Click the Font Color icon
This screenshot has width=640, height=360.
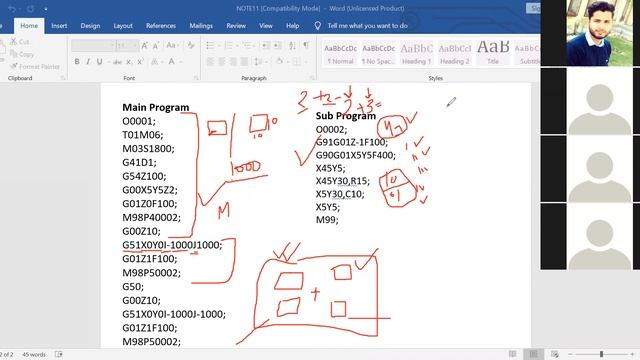(172, 62)
